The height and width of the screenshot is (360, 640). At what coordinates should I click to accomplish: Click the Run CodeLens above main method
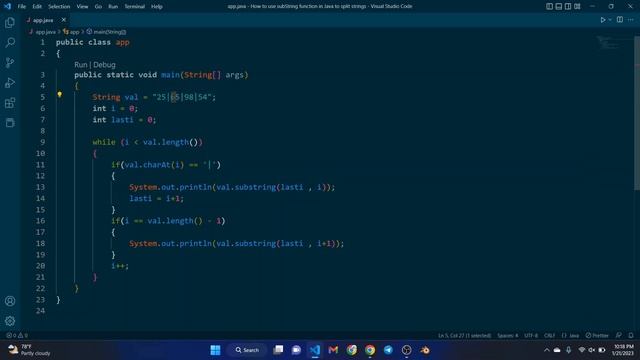(x=80, y=64)
